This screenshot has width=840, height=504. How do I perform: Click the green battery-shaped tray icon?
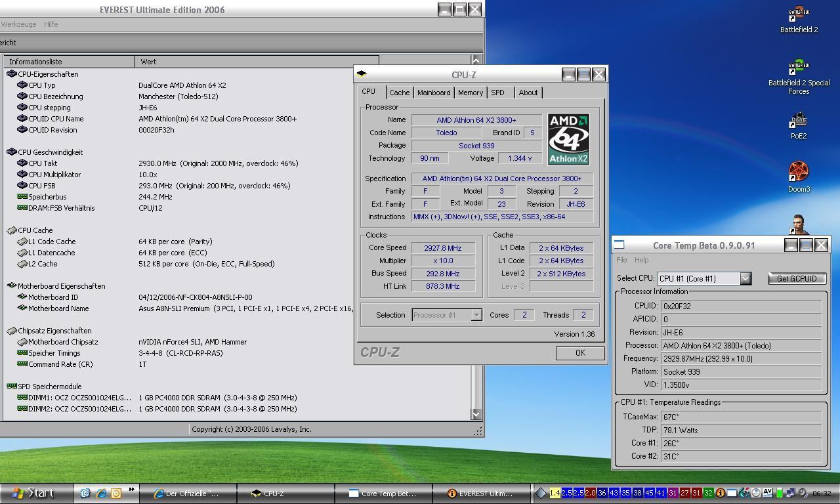tap(779, 493)
